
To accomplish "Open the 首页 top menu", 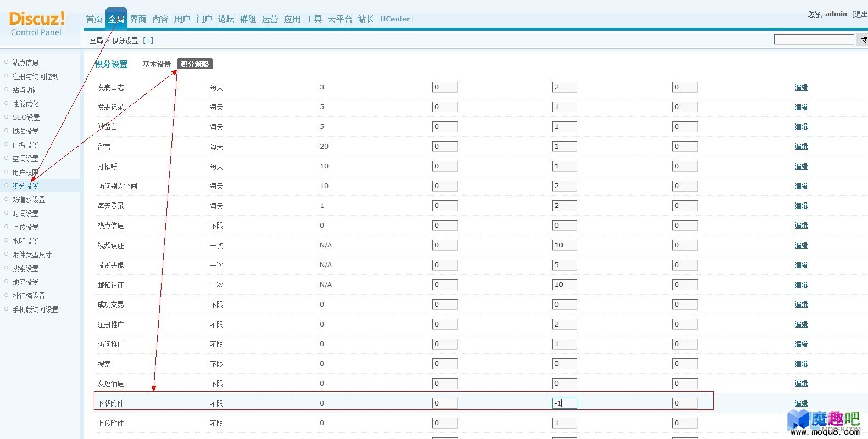I will click(94, 19).
